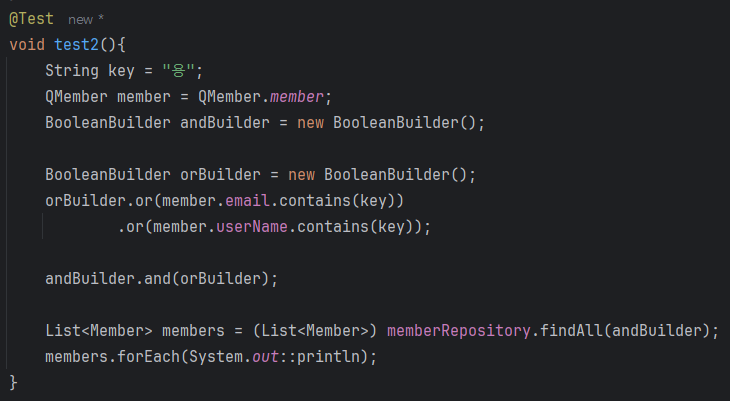
Task: Click the test2 method name
Action: tap(76, 45)
